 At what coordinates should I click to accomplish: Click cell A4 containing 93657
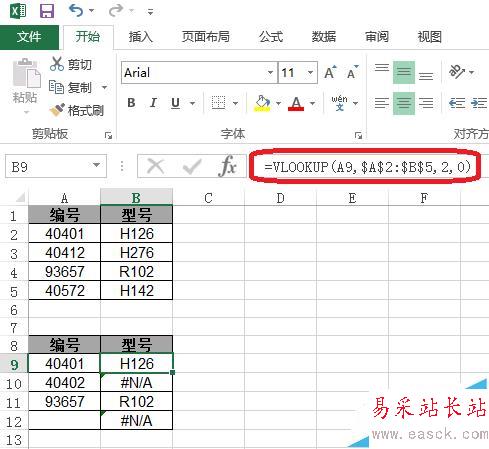pos(65,272)
